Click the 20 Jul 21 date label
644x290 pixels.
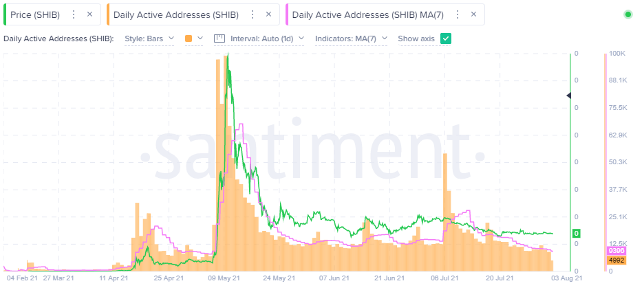click(500, 278)
